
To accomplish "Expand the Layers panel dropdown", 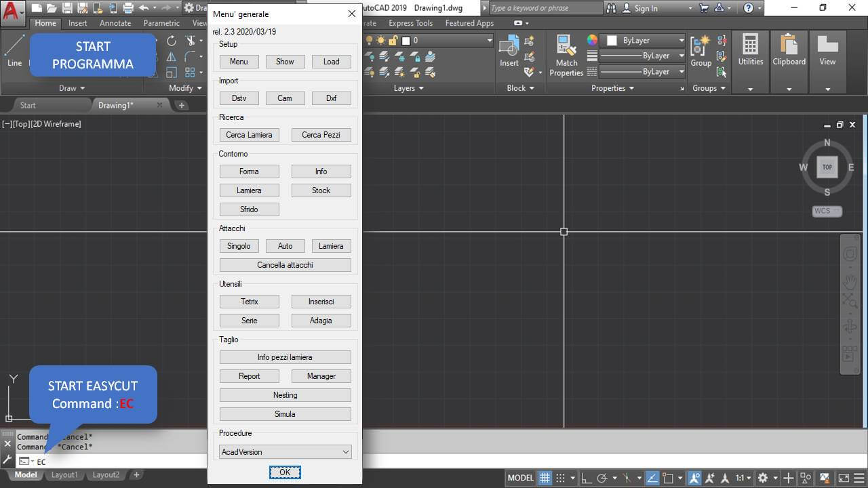I will coord(409,88).
